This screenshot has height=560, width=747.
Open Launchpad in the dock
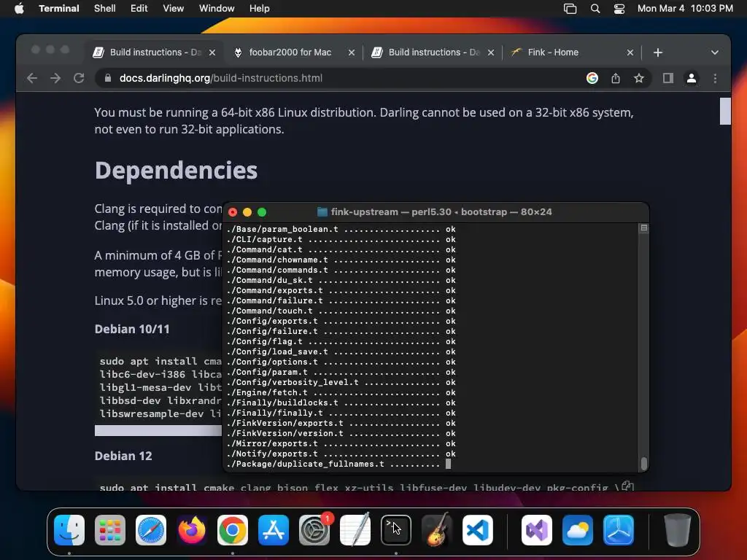[x=110, y=529]
